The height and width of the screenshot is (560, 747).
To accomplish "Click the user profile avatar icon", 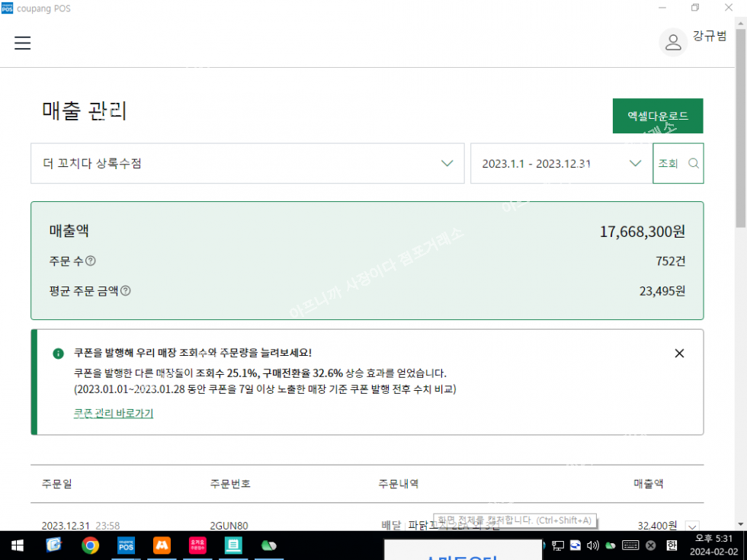I will click(x=673, y=43).
